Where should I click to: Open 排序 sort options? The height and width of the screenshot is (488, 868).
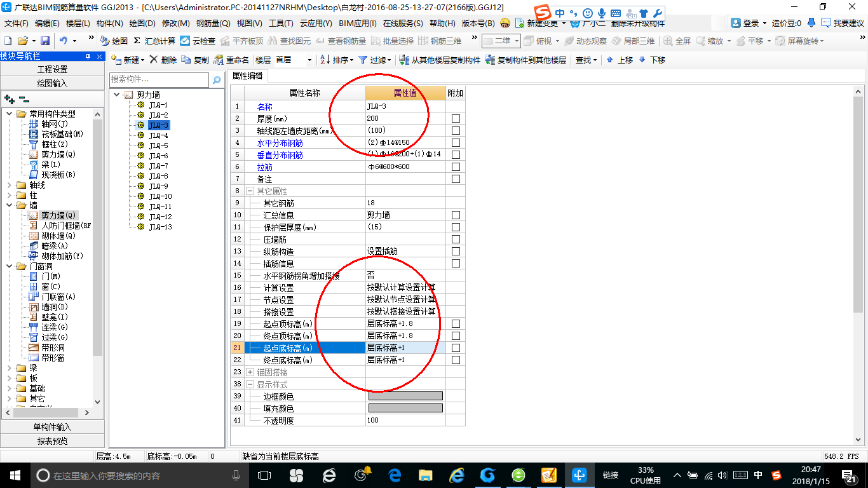(x=337, y=60)
